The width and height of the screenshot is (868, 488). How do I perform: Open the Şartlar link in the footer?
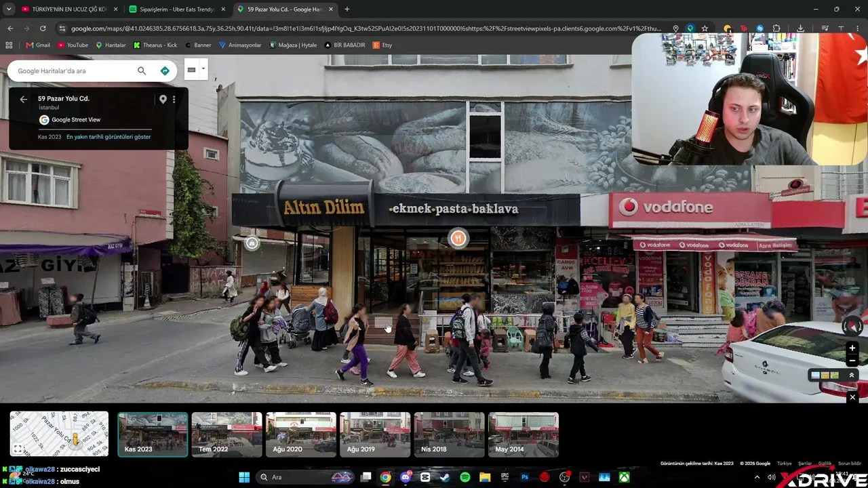click(x=805, y=464)
